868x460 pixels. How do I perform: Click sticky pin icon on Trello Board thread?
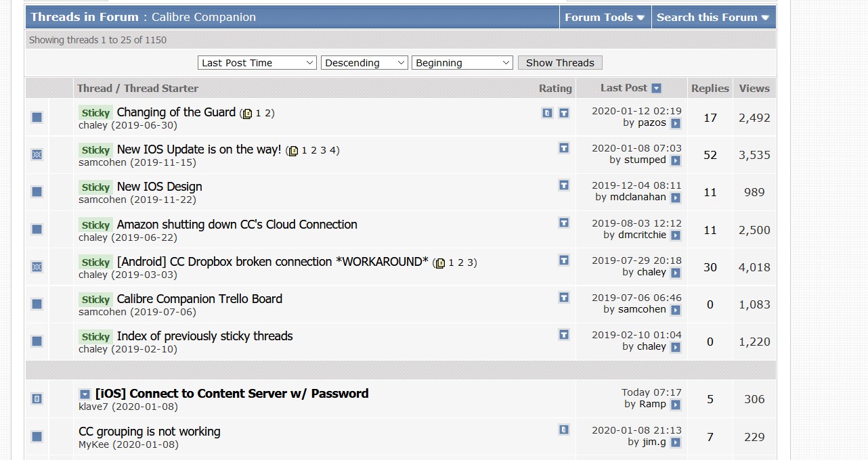(564, 297)
